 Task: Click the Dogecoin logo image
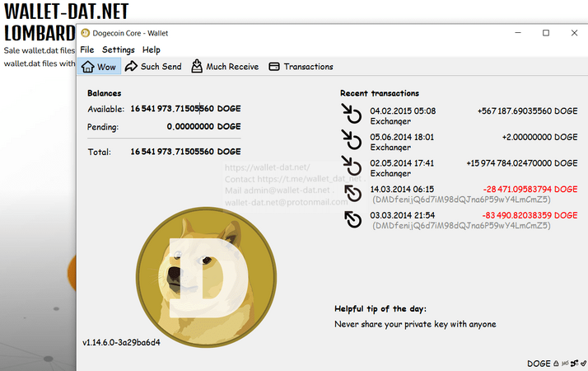pos(206,277)
